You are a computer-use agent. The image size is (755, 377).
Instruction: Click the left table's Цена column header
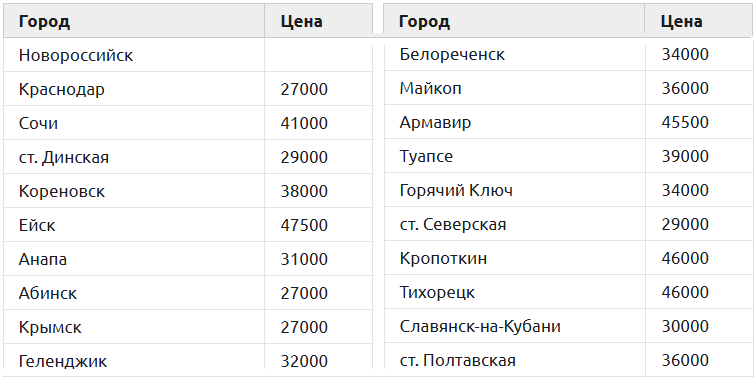coord(318,21)
